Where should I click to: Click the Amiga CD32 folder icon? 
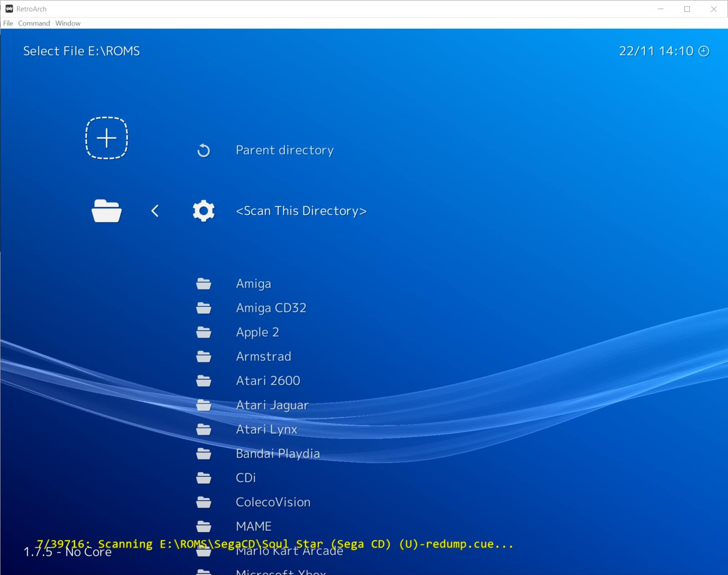[203, 308]
